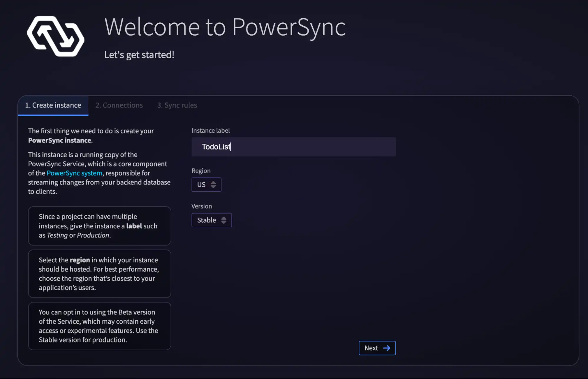Screen dimensions: 588x379
Task: Click inside the Instance label field
Action: coord(293,147)
